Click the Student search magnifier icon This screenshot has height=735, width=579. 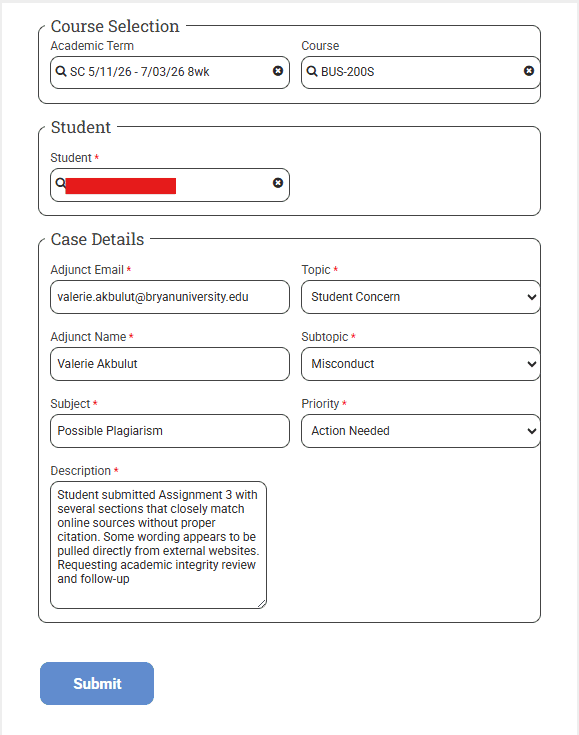pyautogui.click(x=60, y=182)
